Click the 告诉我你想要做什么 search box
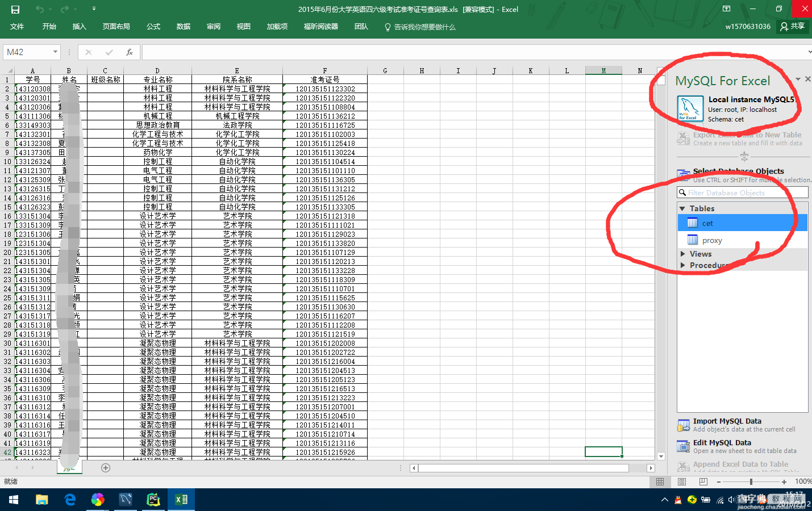This screenshot has height=511, width=812. [x=420, y=27]
